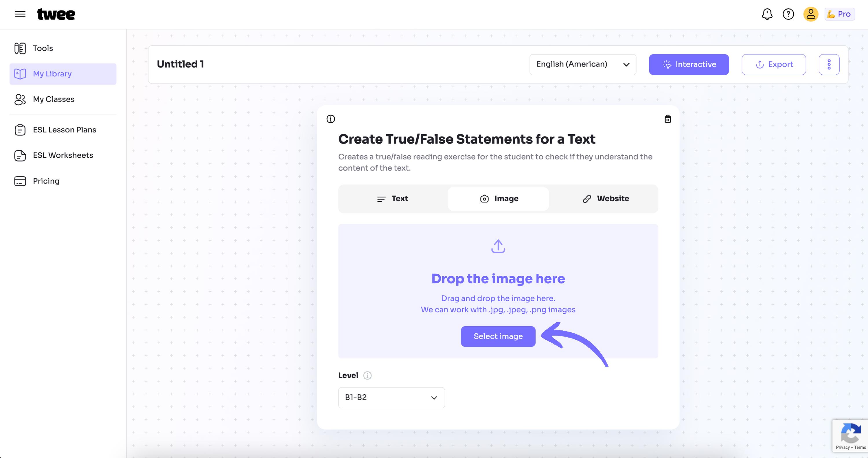Image resolution: width=868 pixels, height=458 pixels.
Task: Click the 'Drop the image here' text
Action: [x=498, y=279]
